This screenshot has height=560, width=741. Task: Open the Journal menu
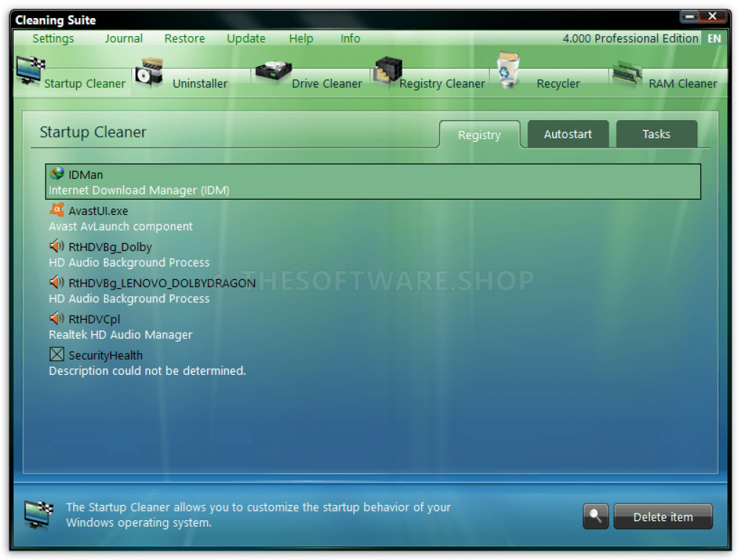point(124,38)
